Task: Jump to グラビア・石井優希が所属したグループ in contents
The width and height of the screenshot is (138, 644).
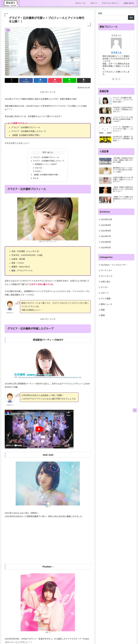Action: tap(49, 161)
